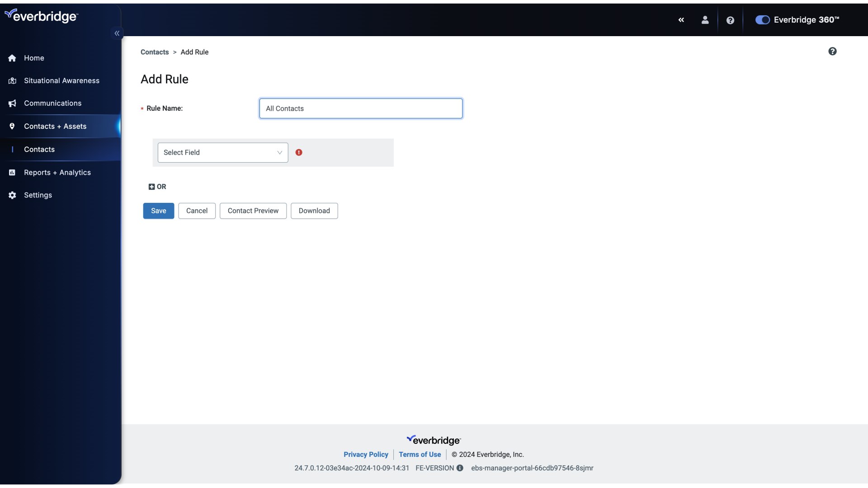Click the help question mark icon
The height and width of the screenshot is (488, 868).
coord(730,20)
